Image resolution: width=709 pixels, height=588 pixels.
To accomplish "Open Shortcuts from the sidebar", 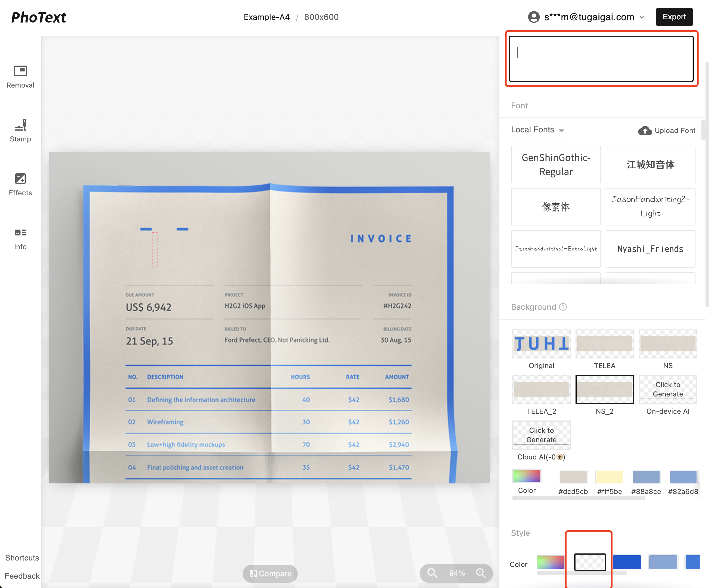I will (x=22, y=558).
